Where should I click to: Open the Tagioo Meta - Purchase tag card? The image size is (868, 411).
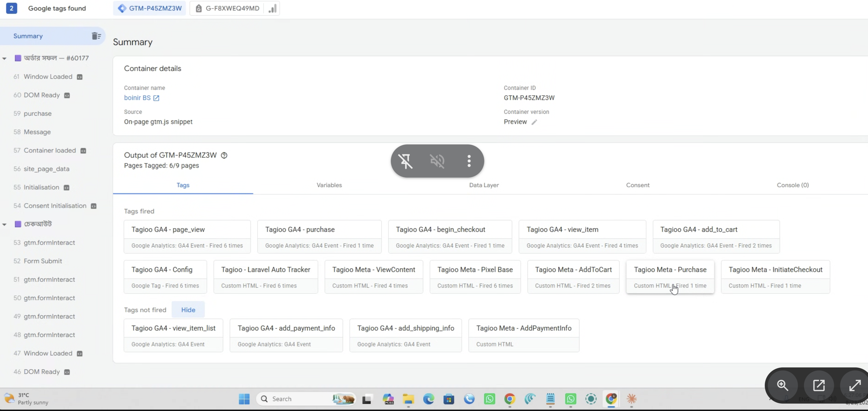670,277
